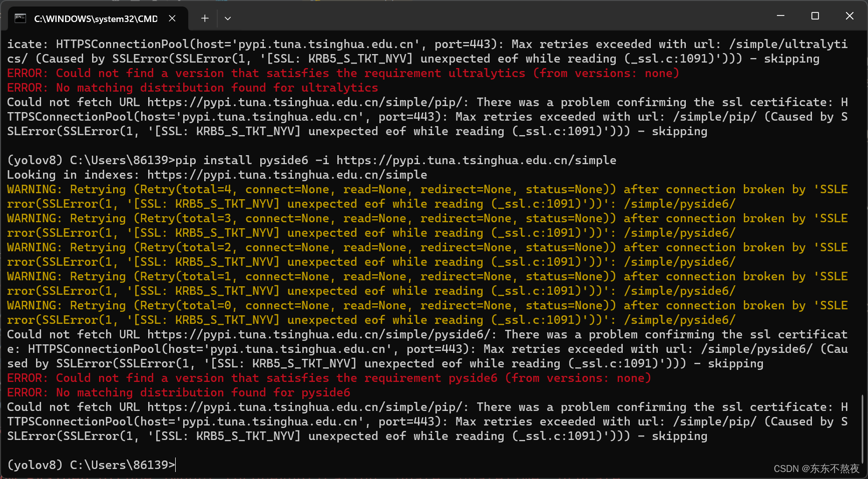Viewport: 868px width, 479px height.
Task: Click 'ERROR: No matching distribution found for pyside6'
Action: 179,392
